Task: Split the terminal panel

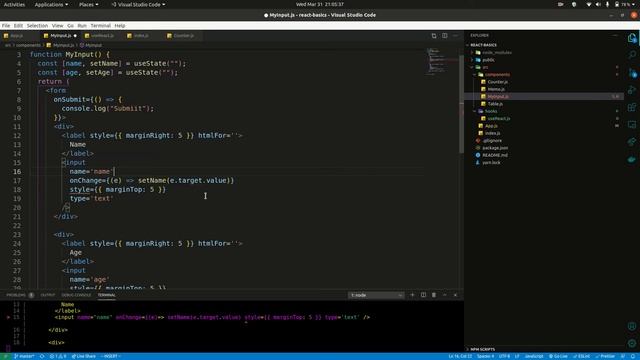Action: tap(423, 295)
